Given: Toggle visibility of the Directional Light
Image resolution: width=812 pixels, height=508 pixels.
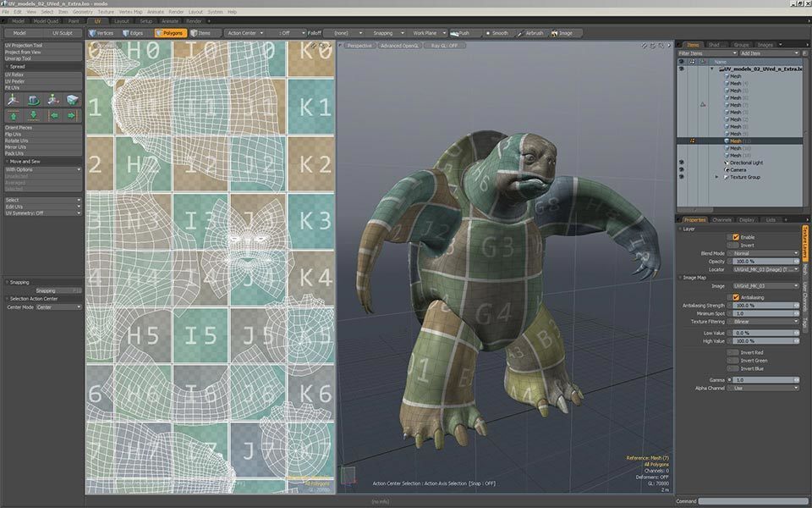Looking at the screenshot, I should click(682, 163).
